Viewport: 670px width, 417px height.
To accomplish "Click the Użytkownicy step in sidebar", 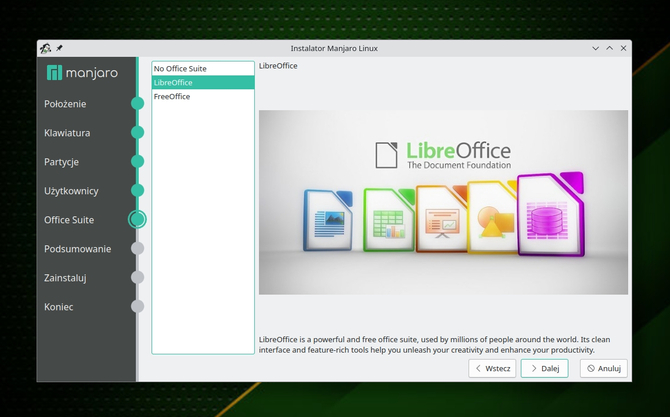I will pos(71,191).
